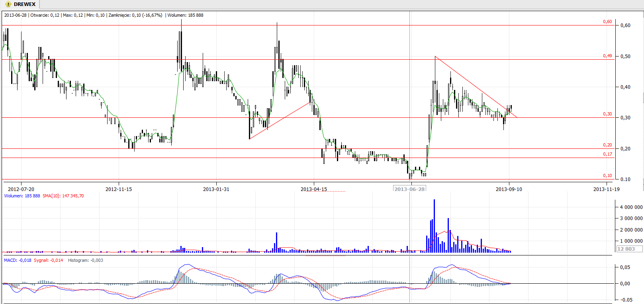Click the MACD axis -0,05 tick
644x304 pixels.
point(626,300)
